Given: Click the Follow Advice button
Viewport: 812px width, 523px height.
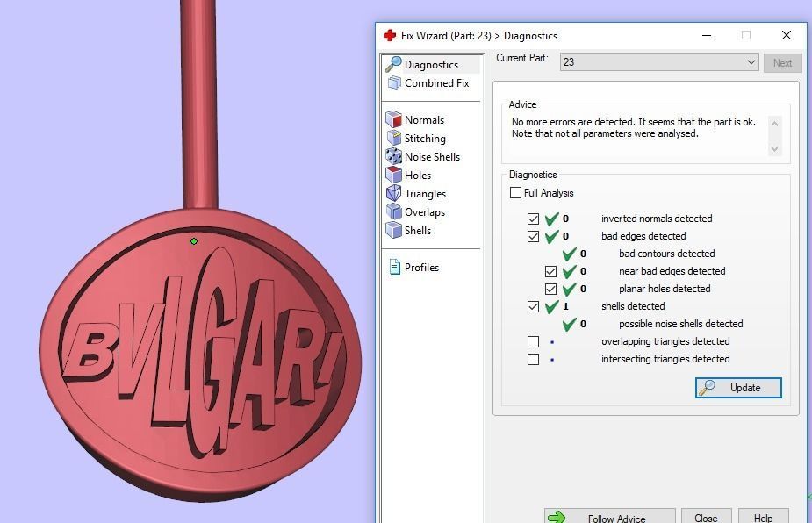Looking at the screenshot, I should point(609,517).
